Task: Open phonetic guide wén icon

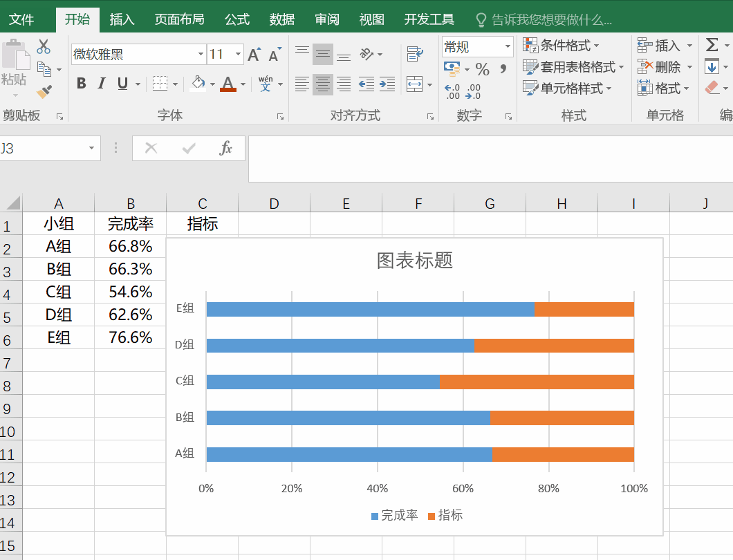Action: [x=266, y=84]
